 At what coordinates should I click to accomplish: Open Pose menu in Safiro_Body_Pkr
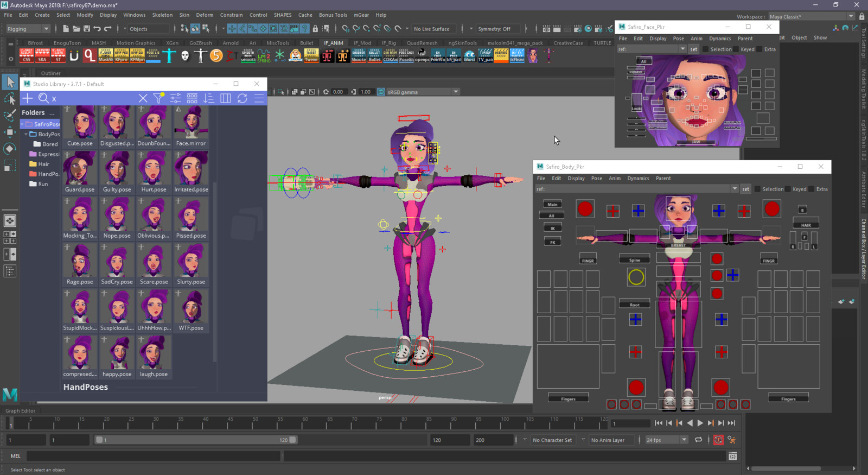pos(597,178)
